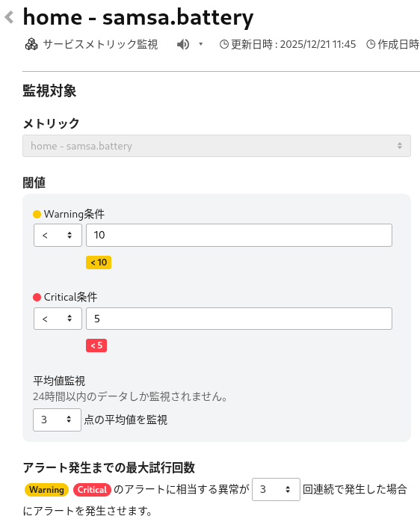Click the red Critical condition dot
The height and width of the screenshot is (525, 420).
tap(37, 298)
